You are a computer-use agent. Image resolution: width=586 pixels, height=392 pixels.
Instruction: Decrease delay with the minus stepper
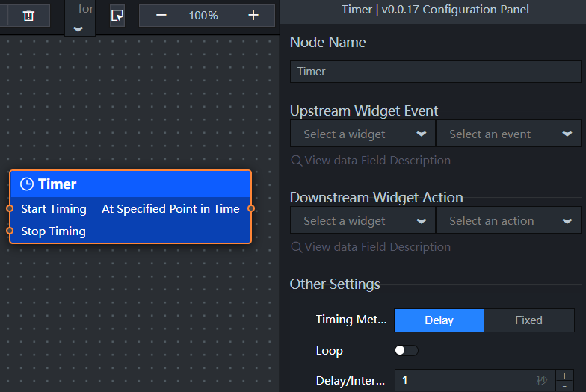[564, 386]
